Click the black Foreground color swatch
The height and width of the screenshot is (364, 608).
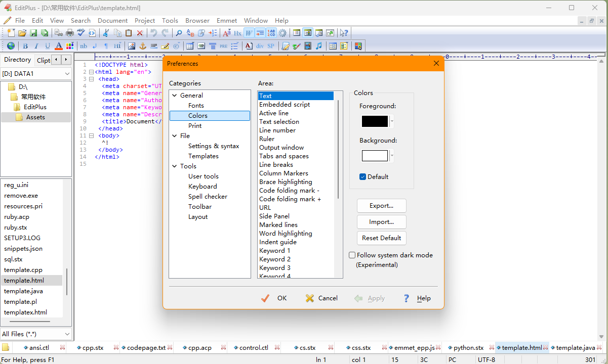375,121
